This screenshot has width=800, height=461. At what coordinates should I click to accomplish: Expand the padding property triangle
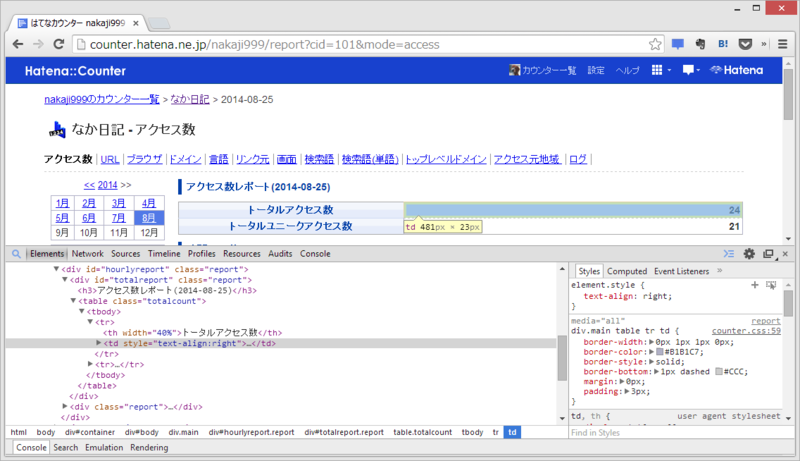point(627,392)
